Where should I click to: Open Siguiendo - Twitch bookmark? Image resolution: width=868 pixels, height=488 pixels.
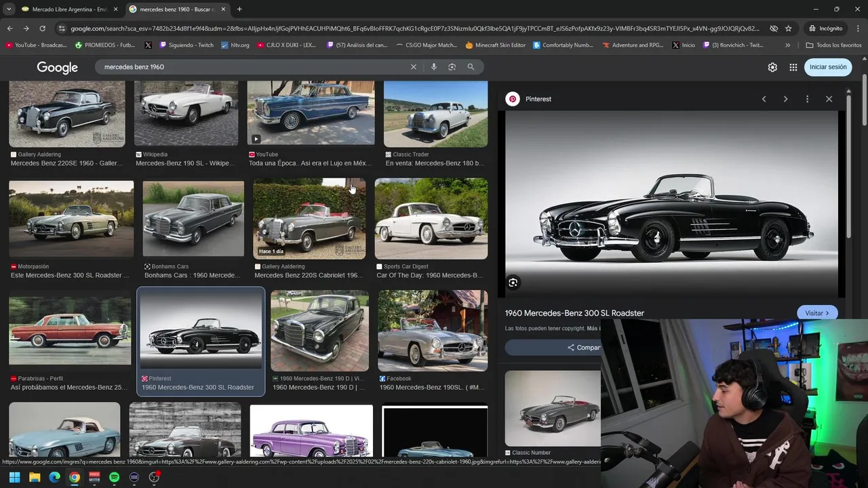186,45
